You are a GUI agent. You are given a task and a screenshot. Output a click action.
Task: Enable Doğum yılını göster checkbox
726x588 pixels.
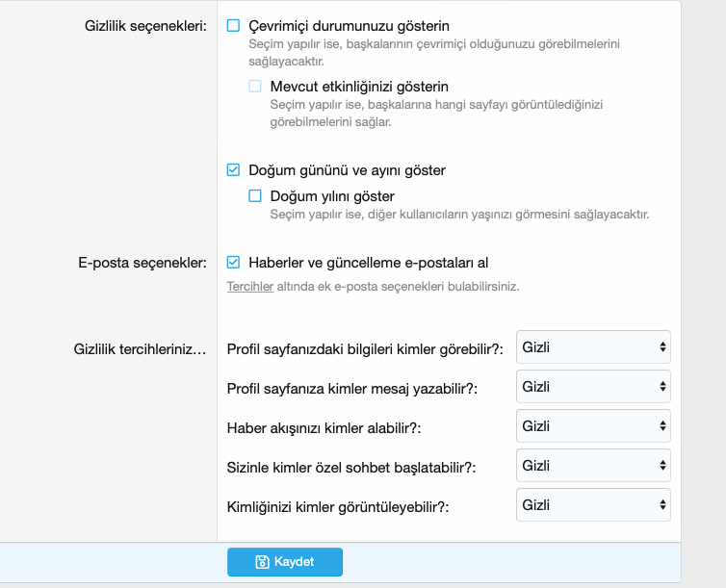(x=255, y=196)
